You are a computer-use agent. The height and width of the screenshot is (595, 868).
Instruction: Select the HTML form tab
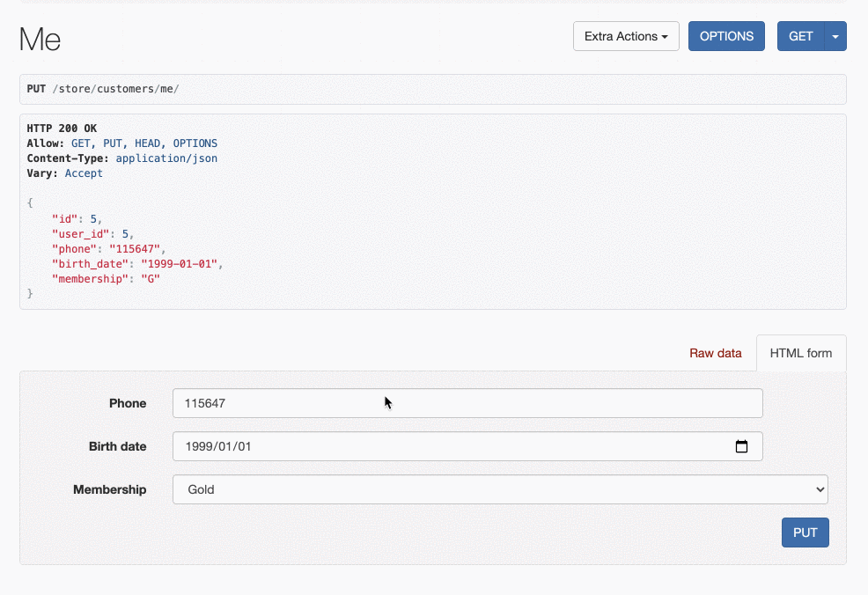pyautogui.click(x=800, y=353)
